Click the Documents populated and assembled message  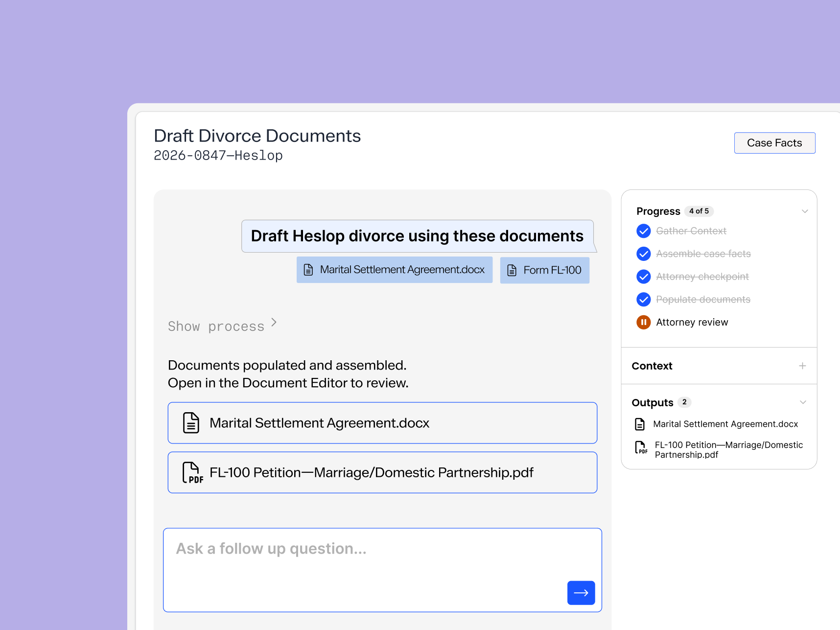click(288, 374)
